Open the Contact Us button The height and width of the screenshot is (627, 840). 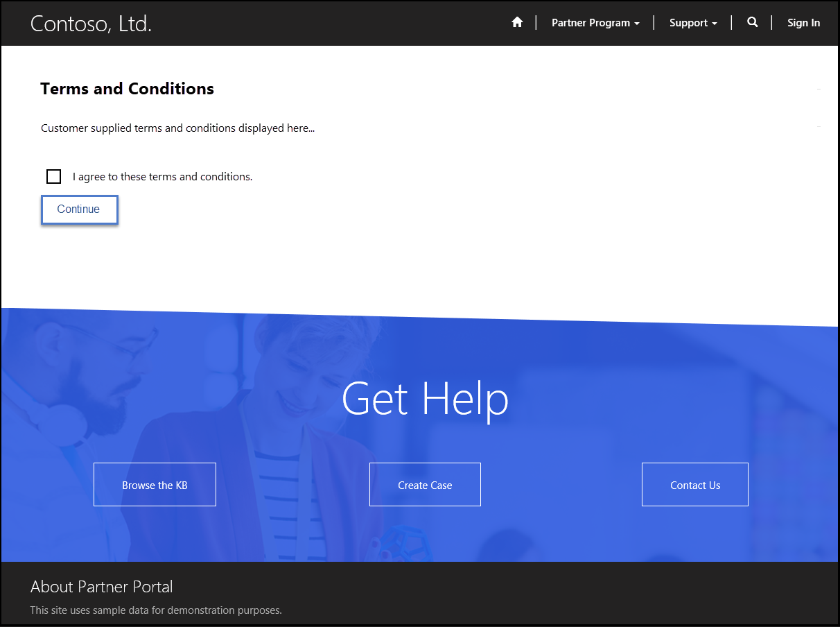tap(695, 484)
